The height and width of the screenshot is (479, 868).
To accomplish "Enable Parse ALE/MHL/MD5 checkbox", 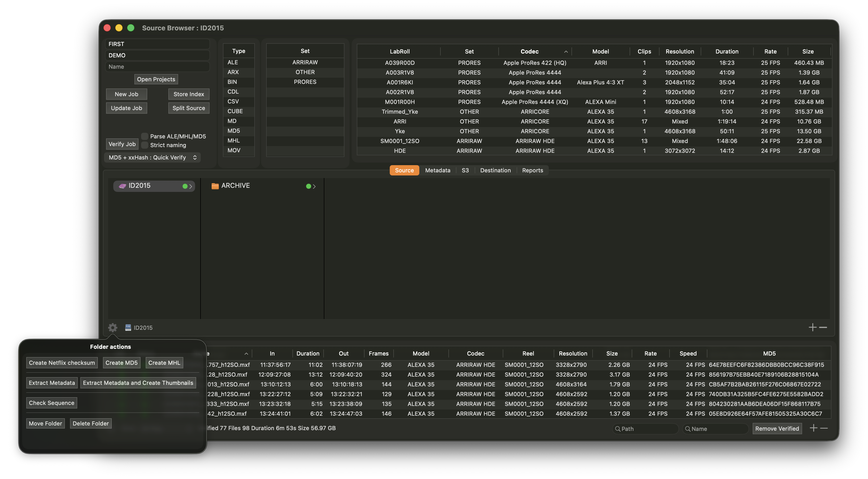I will tap(145, 136).
